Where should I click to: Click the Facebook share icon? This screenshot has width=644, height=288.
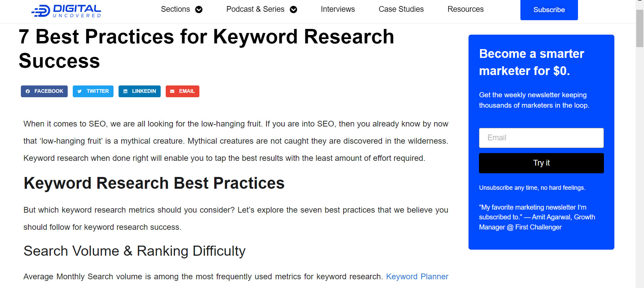[x=28, y=91]
